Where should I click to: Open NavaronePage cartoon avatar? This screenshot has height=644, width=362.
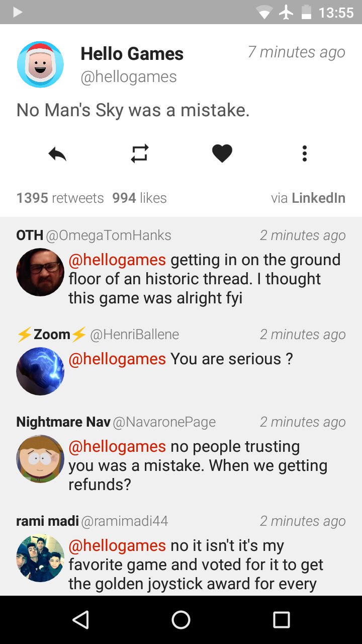pos(40,459)
